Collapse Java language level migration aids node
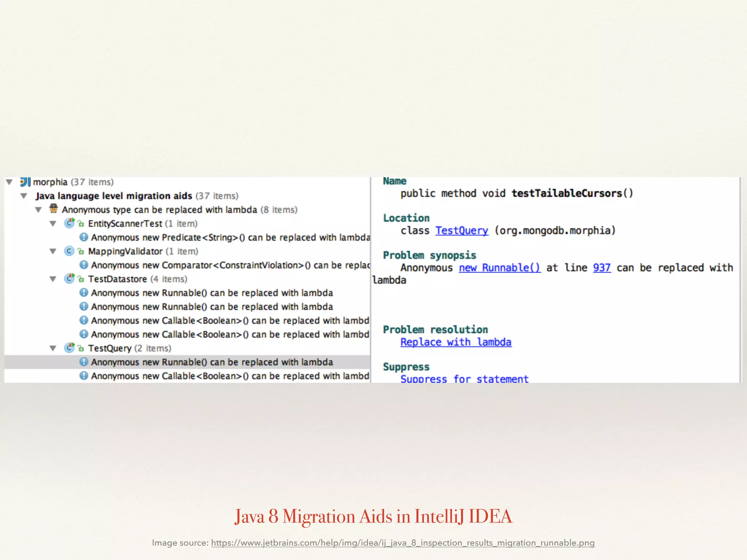Viewport: 747px width, 560px height. (x=24, y=196)
